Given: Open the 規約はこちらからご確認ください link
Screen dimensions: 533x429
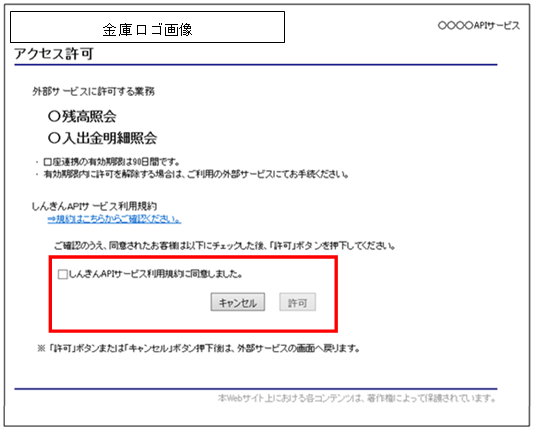Looking at the screenshot, I should [x=114, y=219].
